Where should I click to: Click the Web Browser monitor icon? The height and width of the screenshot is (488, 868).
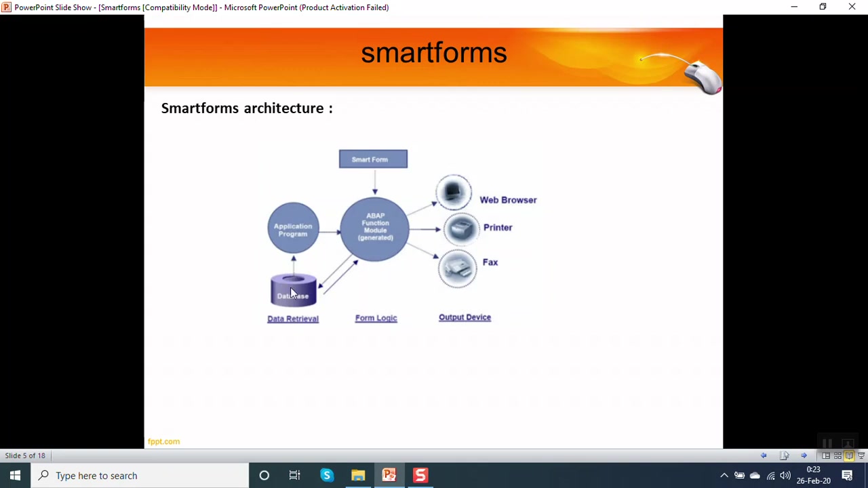[x=454, y=193]
